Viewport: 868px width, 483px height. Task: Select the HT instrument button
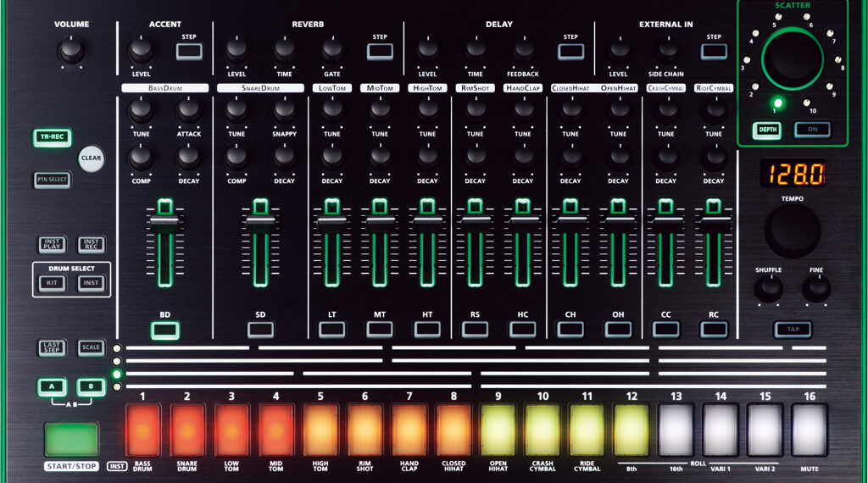(x=427, y=330)
